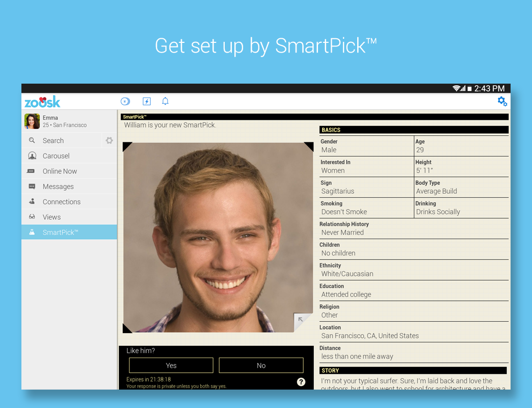Image resolution: width=532 pixels, height=408 pixels.
Task: Click 'San Francisco, CA, United States' location
Action: [x=370, y=336]
